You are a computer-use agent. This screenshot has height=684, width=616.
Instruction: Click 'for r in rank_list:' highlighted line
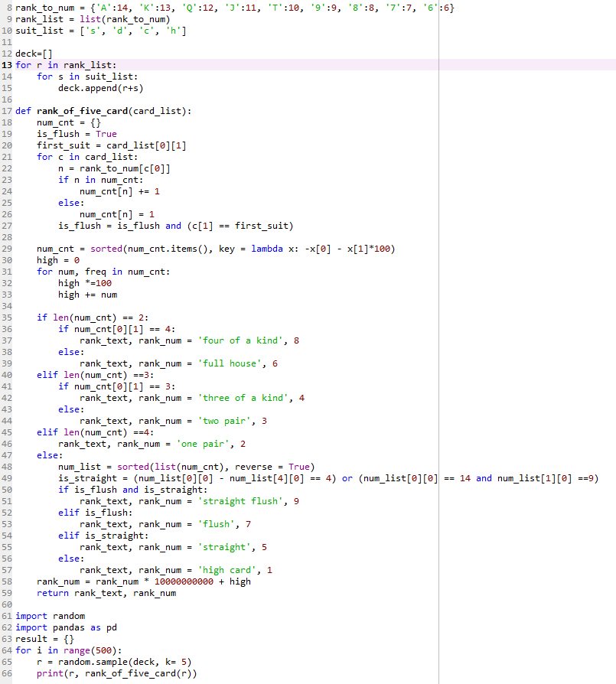click(66, 65)
